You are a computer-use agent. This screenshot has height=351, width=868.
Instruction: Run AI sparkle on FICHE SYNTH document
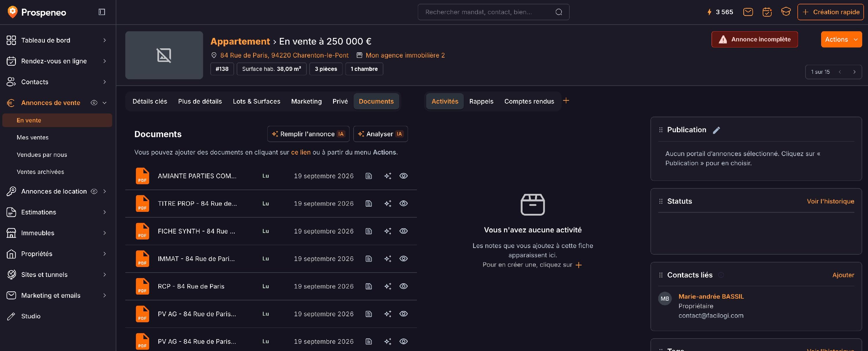pyautogui.click(x=388, y=231)
